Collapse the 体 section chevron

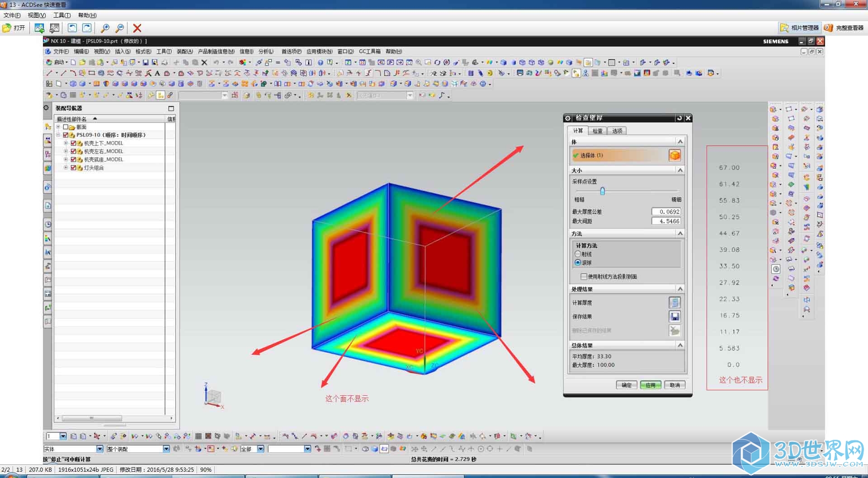680,141
